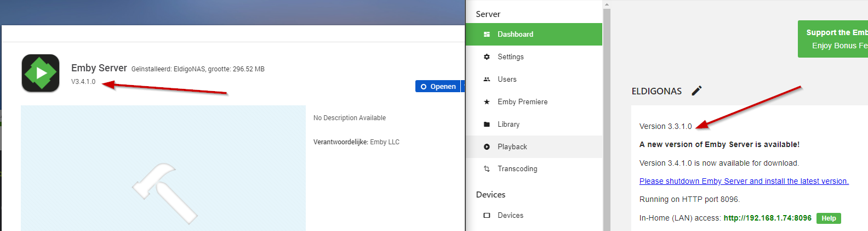Screen dimensions: 868x231
Task: Click the Dashboard icon in the sidebar
Action: tap(487, 34)
